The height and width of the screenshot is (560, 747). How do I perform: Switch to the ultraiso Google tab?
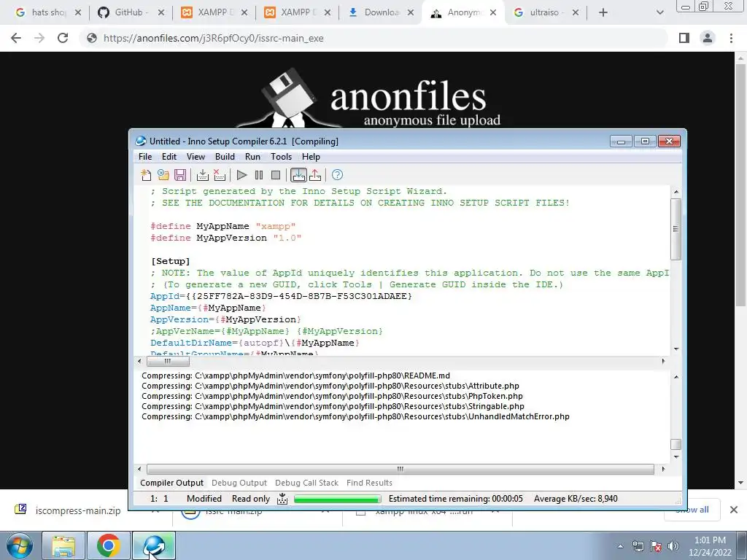pyautogui.click(x=545, y=12)
